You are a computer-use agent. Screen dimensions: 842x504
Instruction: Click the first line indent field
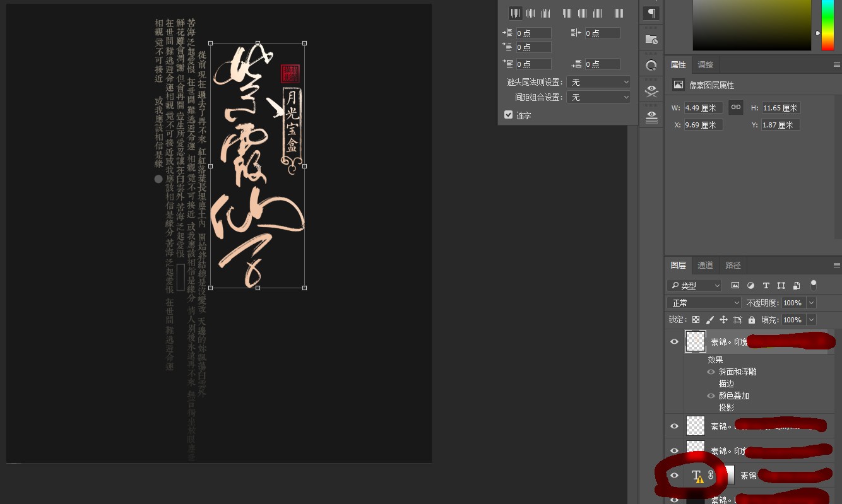click(x=533, y=47)
